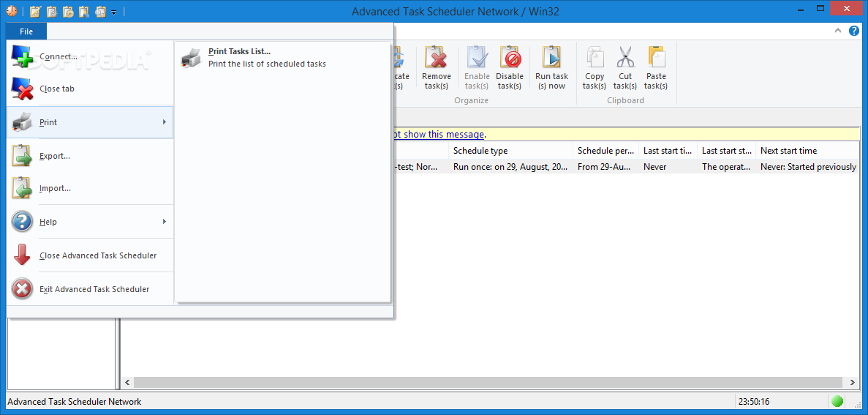Click the Import clipboard arrow icon
This screenshot has height=415, width=868.
pyautogui.click(x=22, y=188)
